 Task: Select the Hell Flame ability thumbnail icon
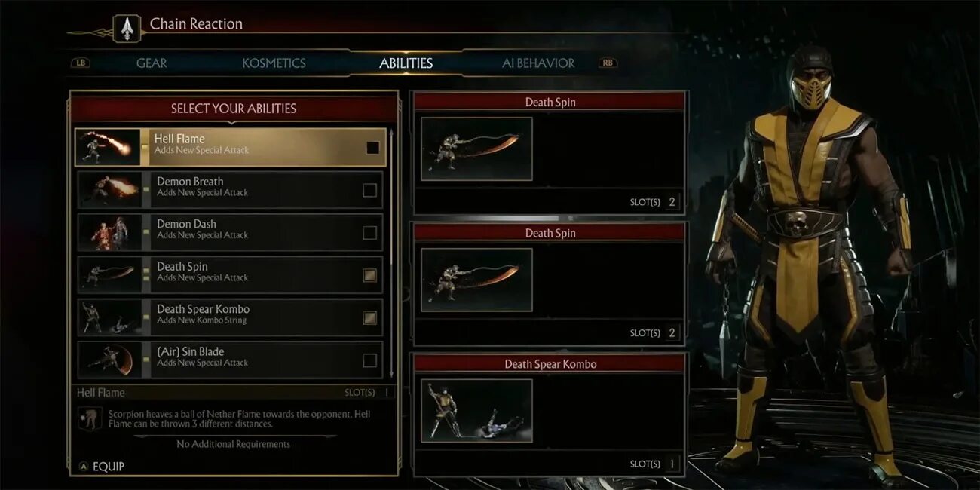(108, 147)
